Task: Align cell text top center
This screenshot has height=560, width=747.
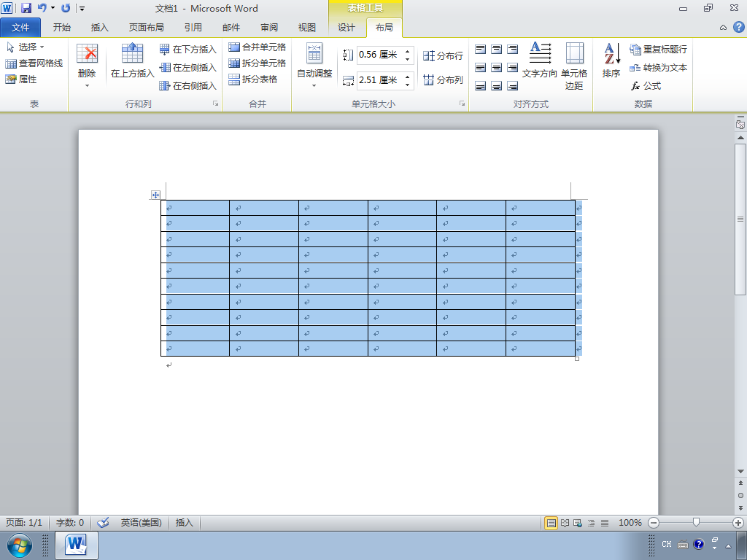Action: tap(496, 49)
